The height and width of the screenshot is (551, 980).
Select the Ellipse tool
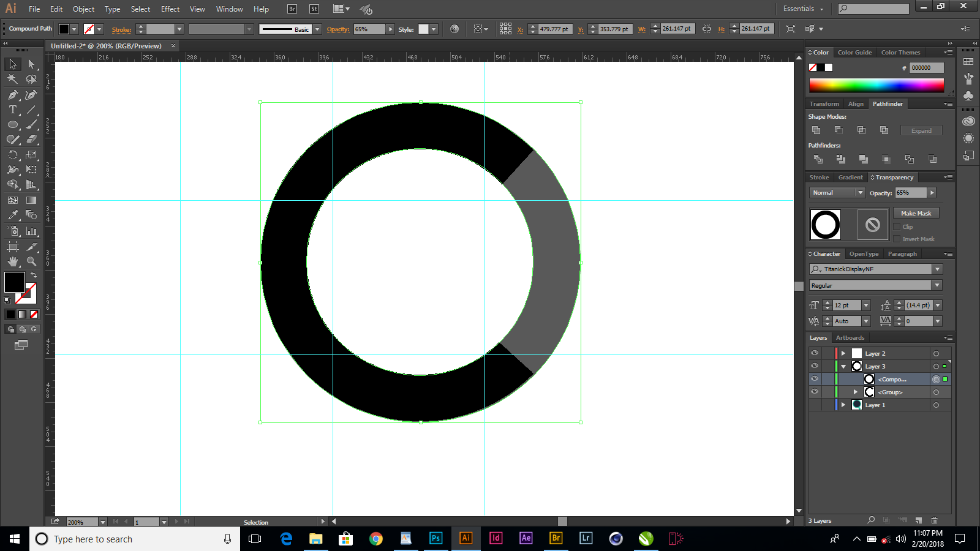[13, 124]
